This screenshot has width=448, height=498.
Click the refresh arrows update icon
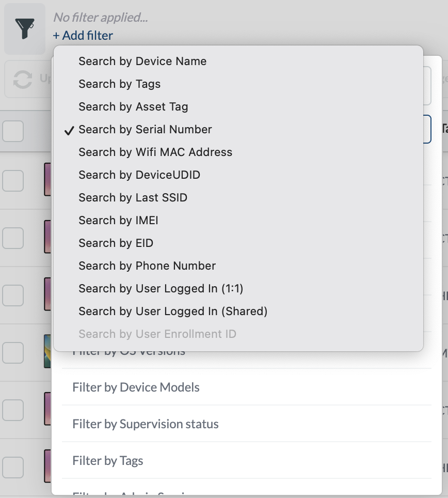[23, 79]
